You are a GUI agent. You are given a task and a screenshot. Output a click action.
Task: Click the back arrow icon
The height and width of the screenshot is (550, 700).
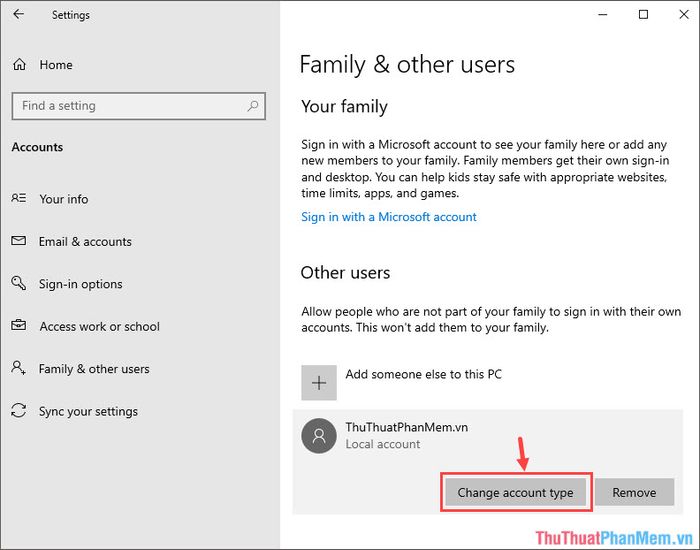18,14
